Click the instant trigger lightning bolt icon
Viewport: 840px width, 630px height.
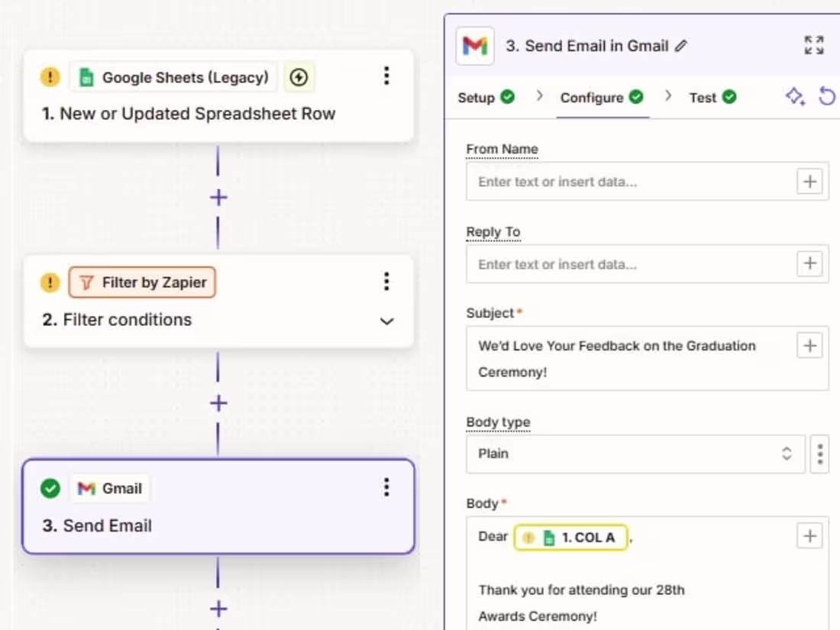[299, 77]
